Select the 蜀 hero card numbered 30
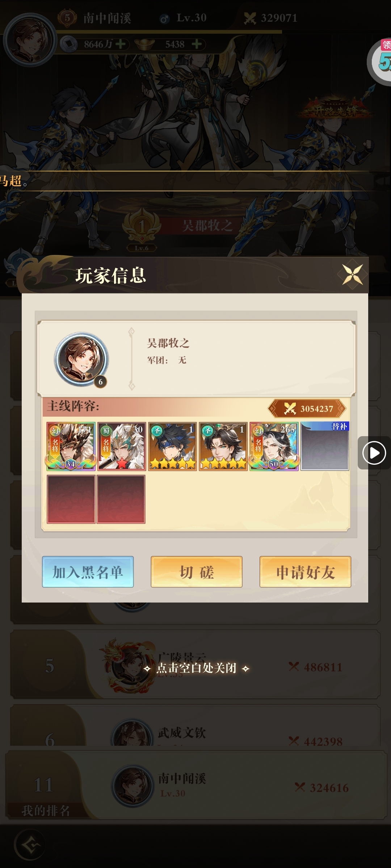The image size is (391, 868). 122,446
